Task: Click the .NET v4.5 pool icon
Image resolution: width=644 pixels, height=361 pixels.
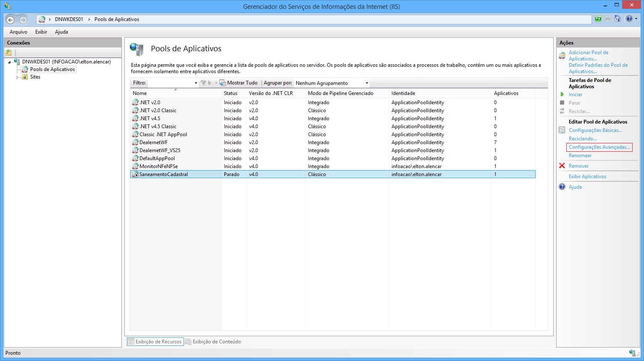Action: coord(135,118)
